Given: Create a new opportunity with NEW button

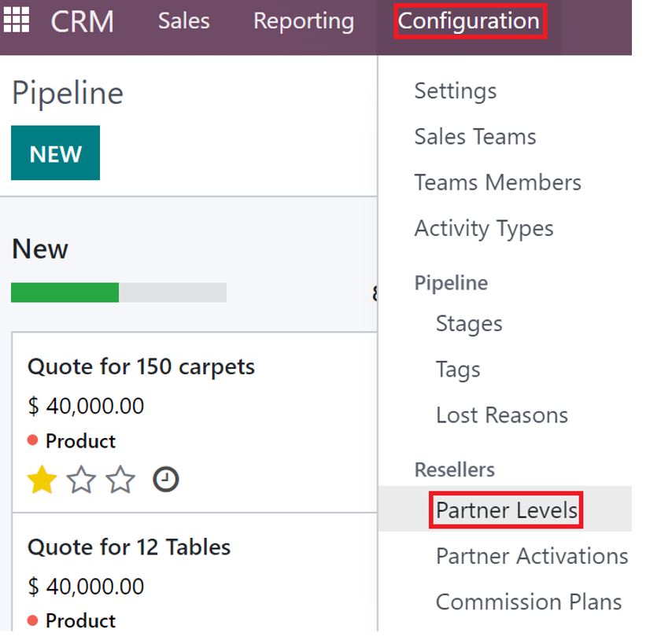Looking at the screenshot, I should tap(55, 153).
